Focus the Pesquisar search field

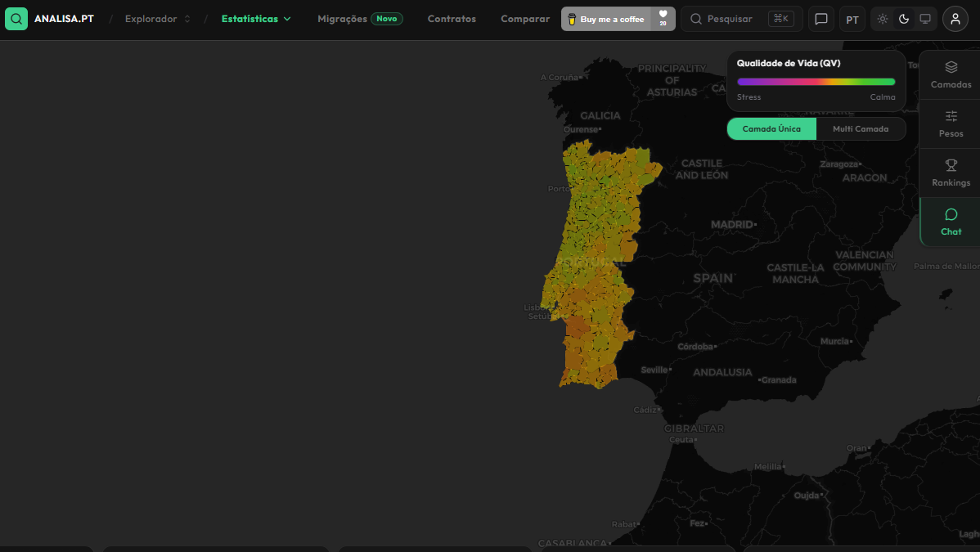tap(742, 19)
